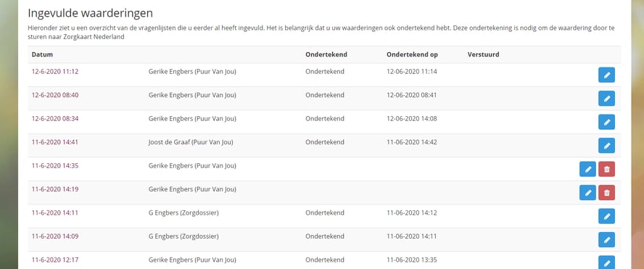Edit the 11-6-2020 12:17 rating
The image size is (644, 269).
pos(606,263)
